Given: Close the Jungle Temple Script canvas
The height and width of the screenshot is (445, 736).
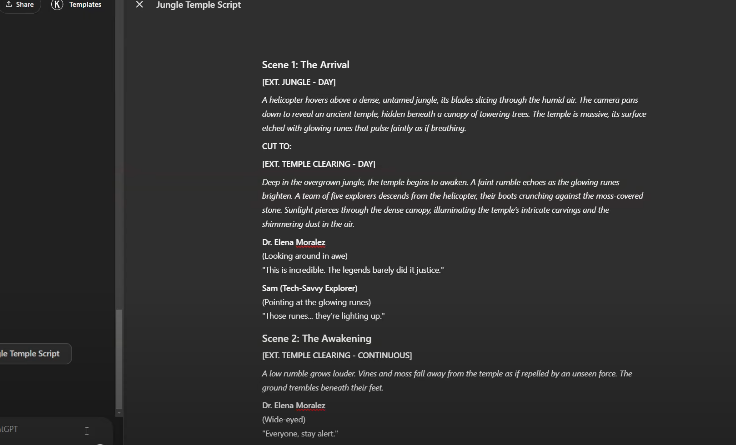Looking at the screenshot, I should point(139,5).
